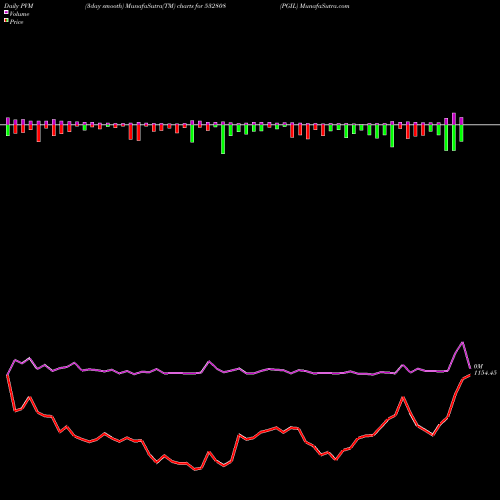500x500 pixels.
Task: Click the 0M volume value label
Action: (x=478, y=366)
